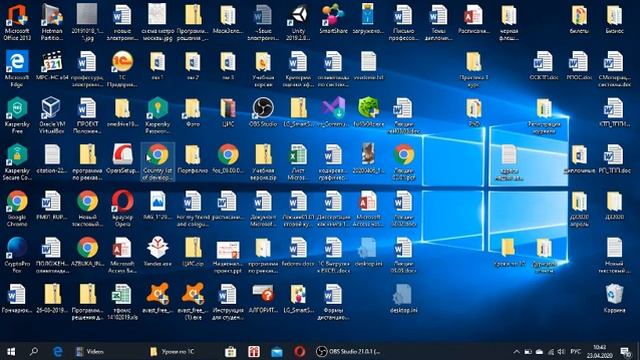The height and width of the screenshot is (360, 640).
Task: Select the Kaspersky Password manager shortcut with key
Action: pyautogui.click(x=158, y=116)
